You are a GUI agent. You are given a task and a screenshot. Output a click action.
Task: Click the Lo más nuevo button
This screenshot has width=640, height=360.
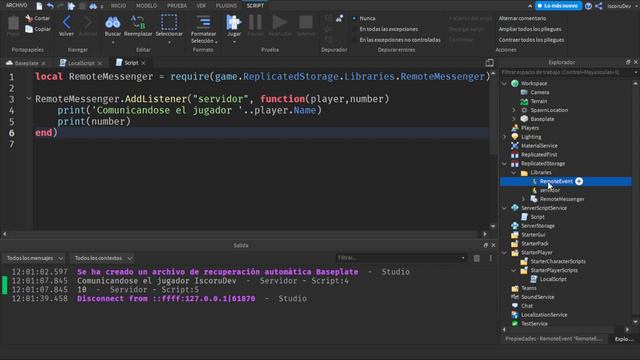(558, 6)
